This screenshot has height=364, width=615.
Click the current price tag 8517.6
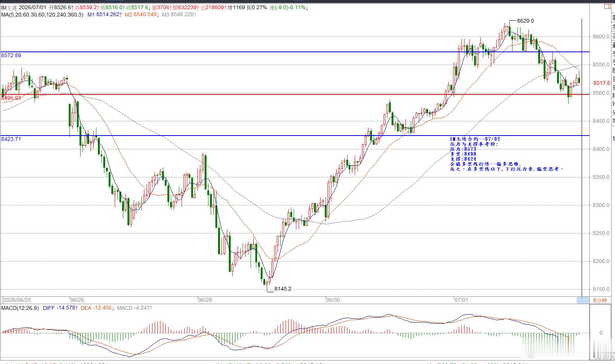[x=602, y=83]
